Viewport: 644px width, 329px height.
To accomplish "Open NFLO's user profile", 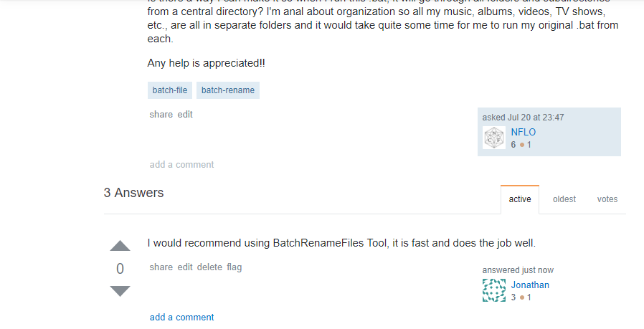I will pyautogui.click(x=523, y=132).
